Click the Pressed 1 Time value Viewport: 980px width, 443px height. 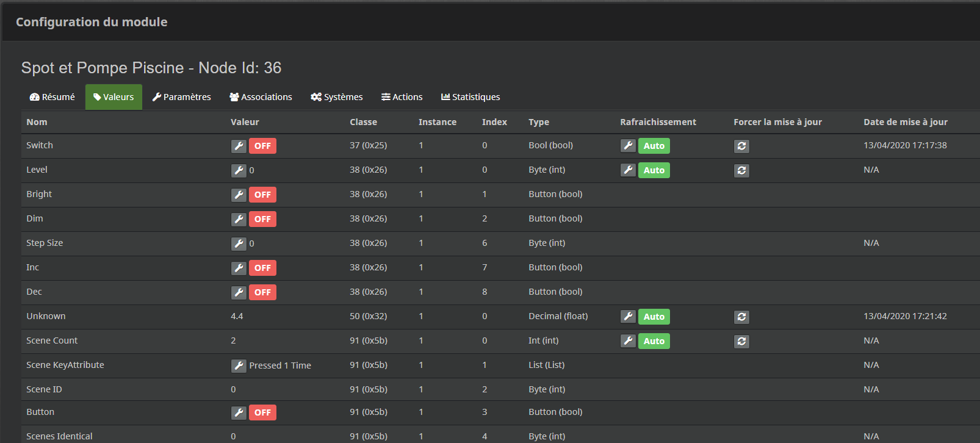pyautogui.click(x=280, y=366)
